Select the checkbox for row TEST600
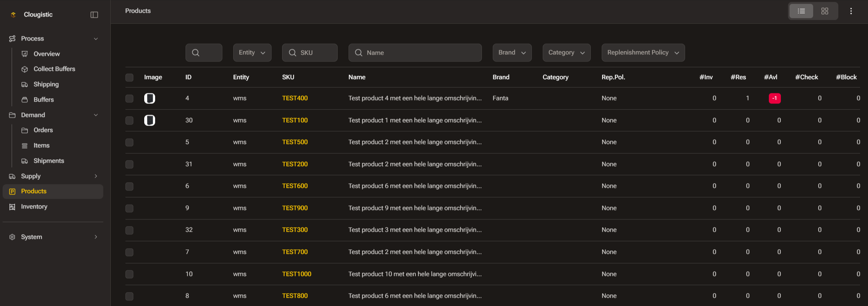 pyautogui.click(x=129, y=186)
